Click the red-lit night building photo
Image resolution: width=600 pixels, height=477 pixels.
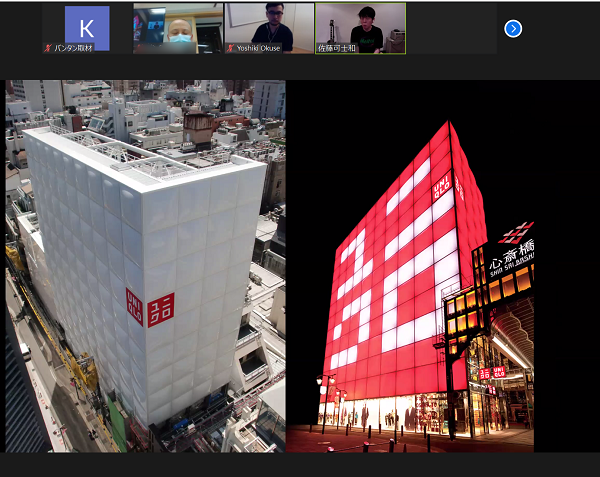[x=410, y=265]
